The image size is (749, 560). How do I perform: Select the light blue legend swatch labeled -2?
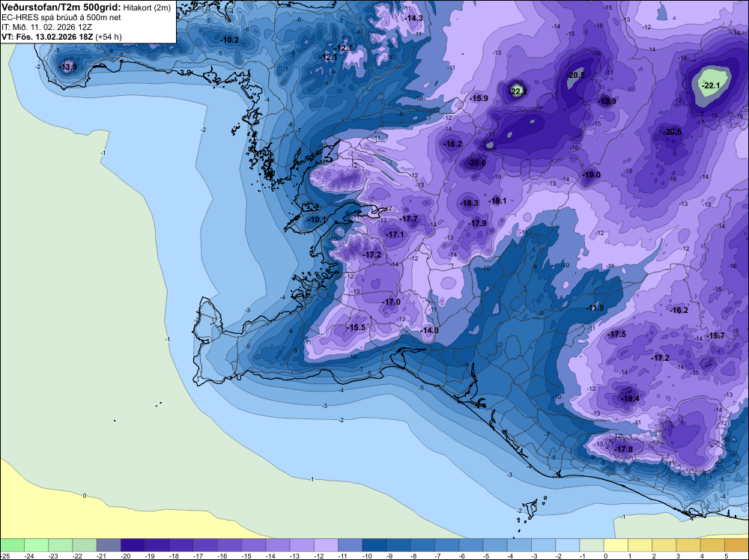pyautogui.click(x=568, y=545)
